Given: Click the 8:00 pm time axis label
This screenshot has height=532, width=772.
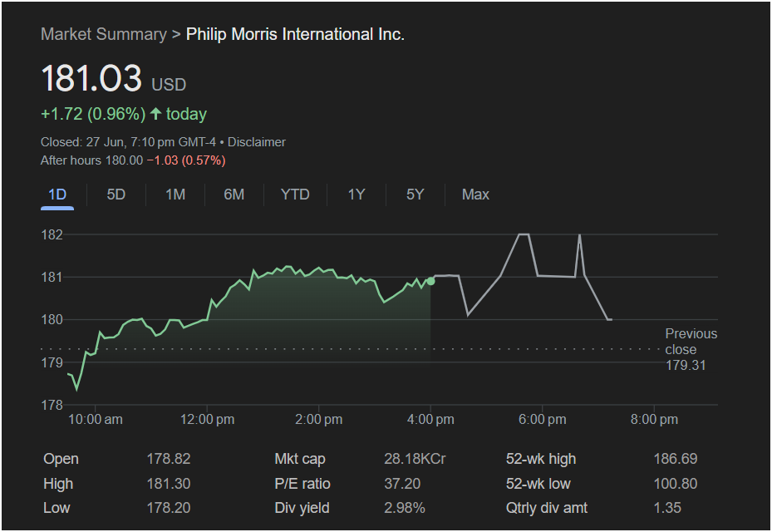Looking at the screenshot, I should click(654, 420).
